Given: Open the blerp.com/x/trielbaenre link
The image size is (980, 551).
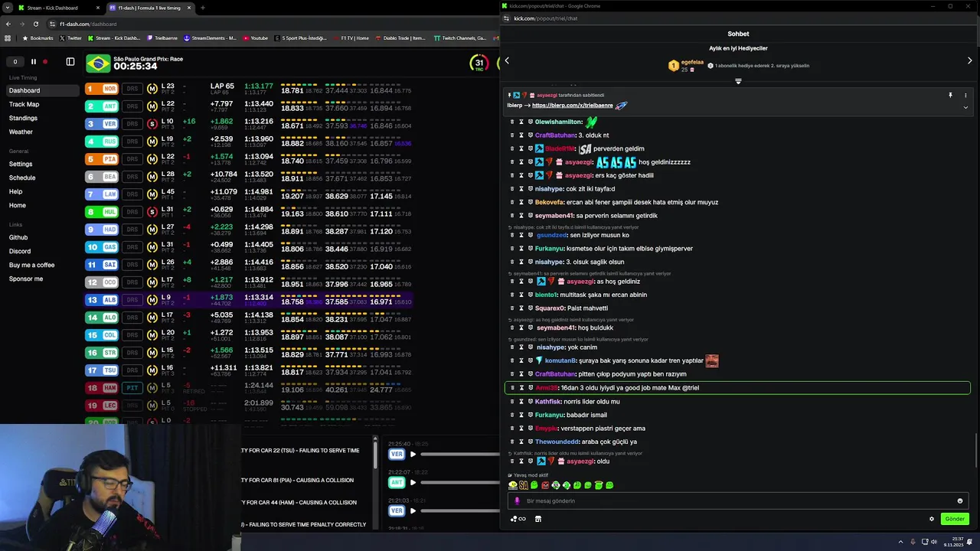Looking at the screenshot, I should [572, 106].
